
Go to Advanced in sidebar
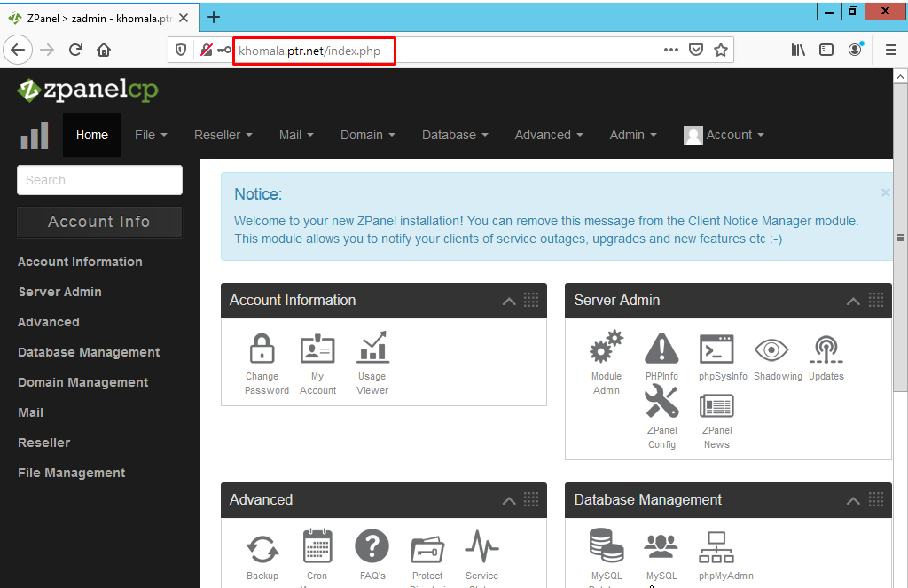point(49,322)
